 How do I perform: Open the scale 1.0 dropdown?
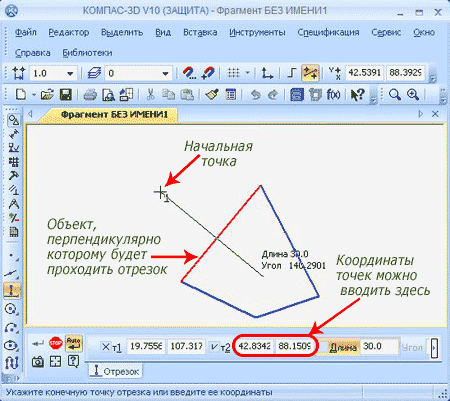click(x=70, y=73)
